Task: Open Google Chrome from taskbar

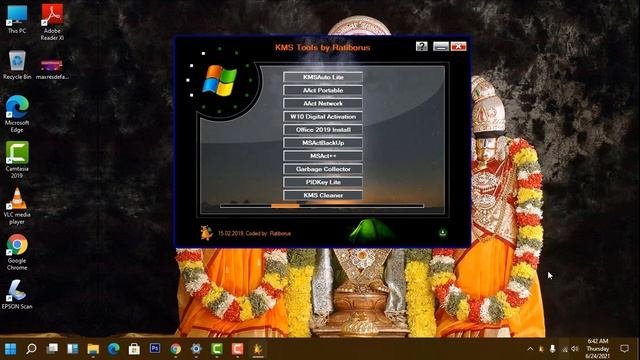Action: (176, 349)
